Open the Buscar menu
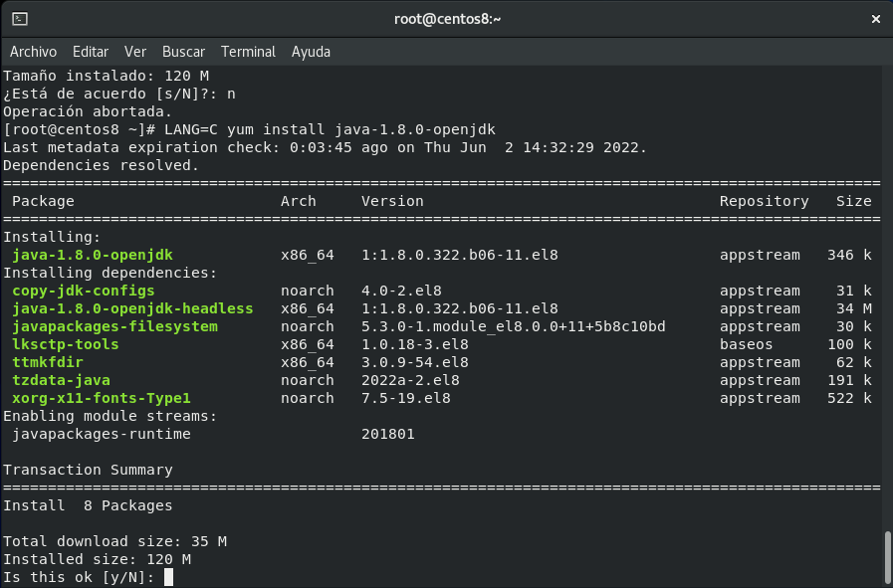893x588 pixels. (x=183, y=52)
